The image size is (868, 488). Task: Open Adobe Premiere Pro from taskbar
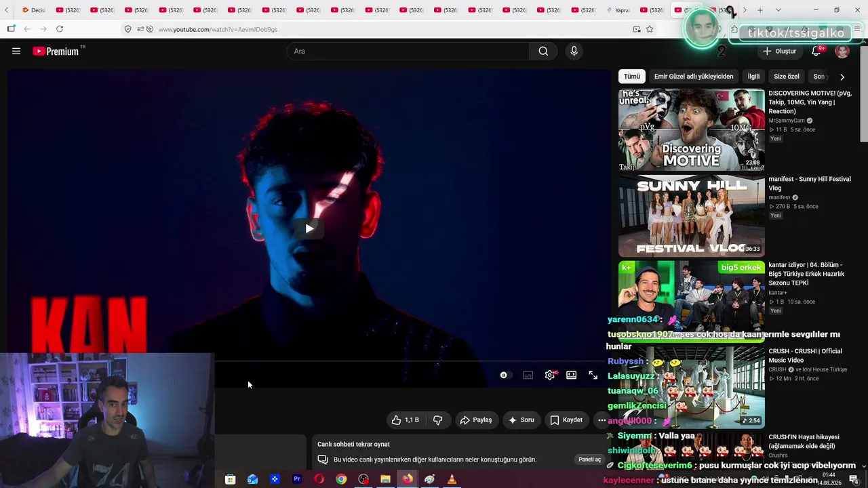click(297, 479)
